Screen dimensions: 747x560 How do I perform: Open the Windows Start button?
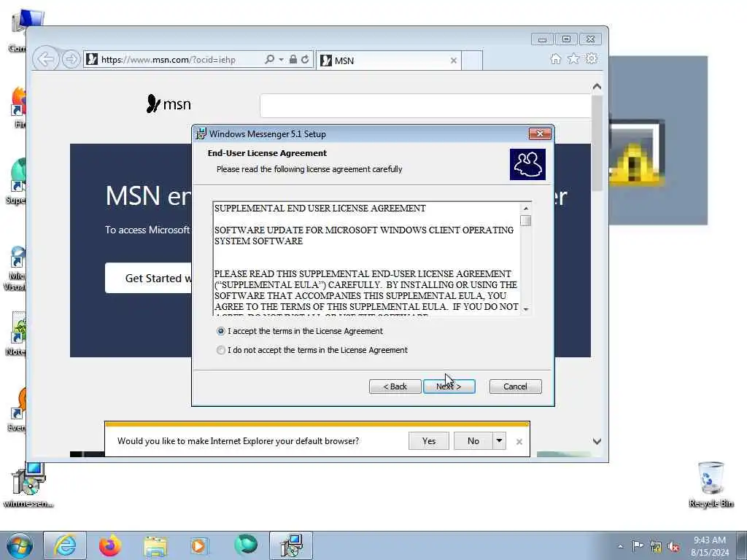point(20,545)
